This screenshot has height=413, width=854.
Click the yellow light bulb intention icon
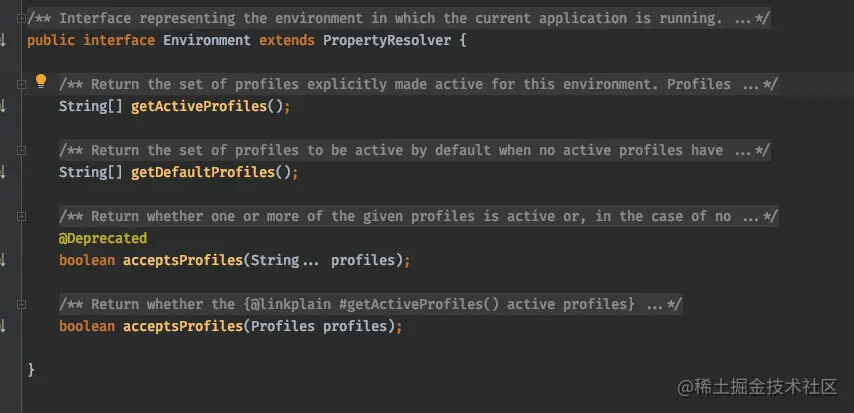click(41, 82)
